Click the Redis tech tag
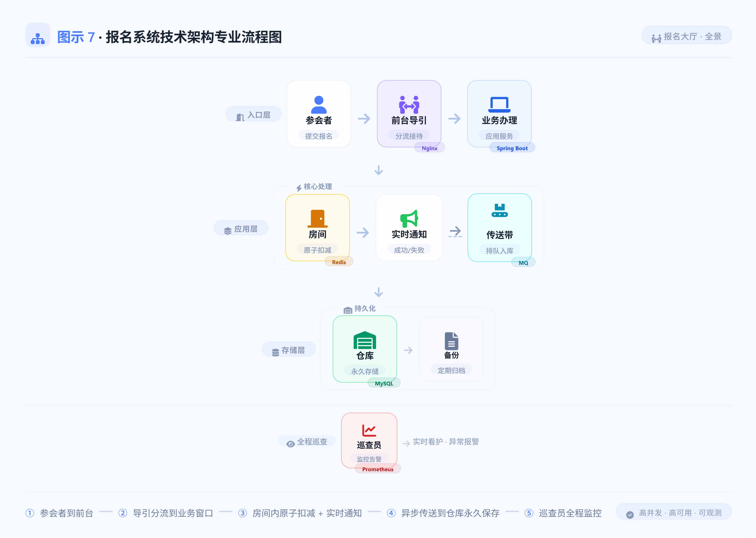 pyautogui.click(x=339, y=262)
